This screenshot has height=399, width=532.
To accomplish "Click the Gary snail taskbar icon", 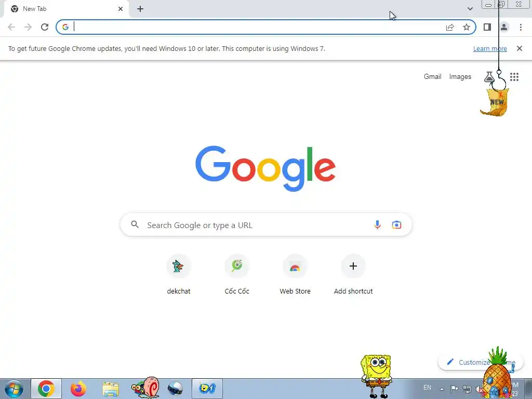I will (x=145, y=388).
